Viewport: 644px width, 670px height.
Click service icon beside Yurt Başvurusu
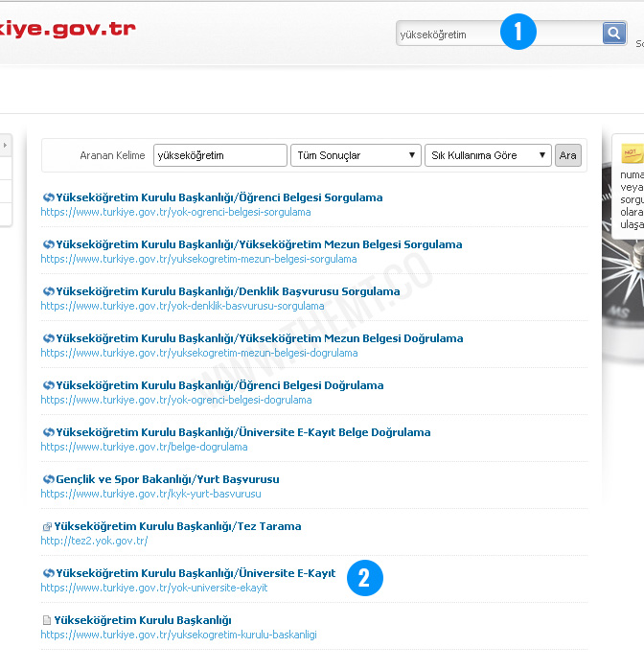[48, 480]
